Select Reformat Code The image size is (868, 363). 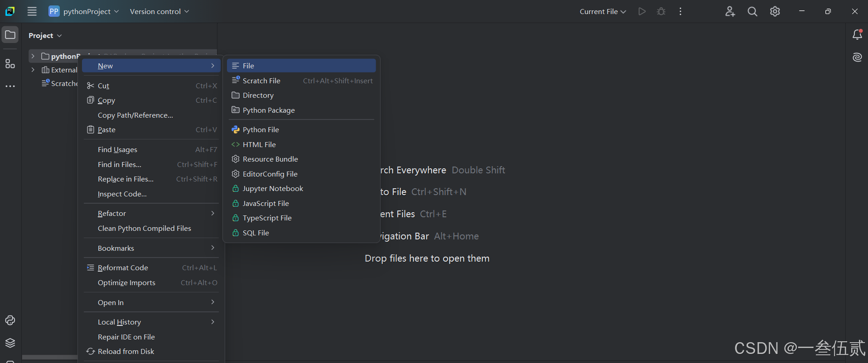click(x=151, y=267)
